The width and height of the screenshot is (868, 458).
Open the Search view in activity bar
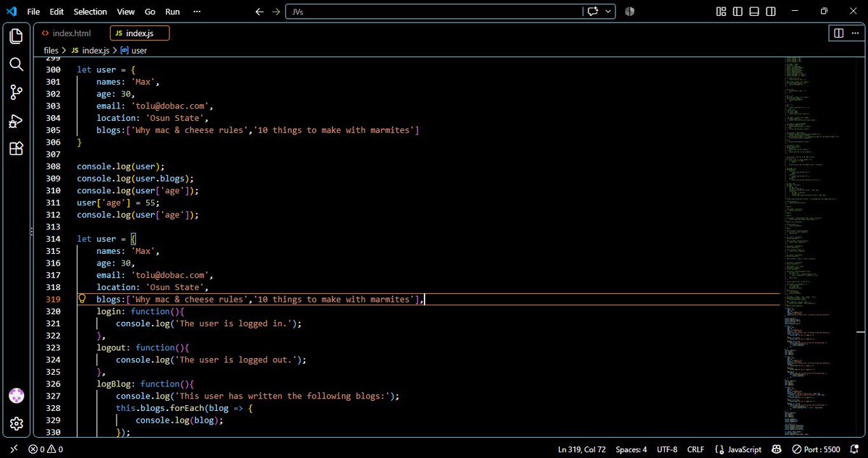pyautogui.click(x=16, y=64)
